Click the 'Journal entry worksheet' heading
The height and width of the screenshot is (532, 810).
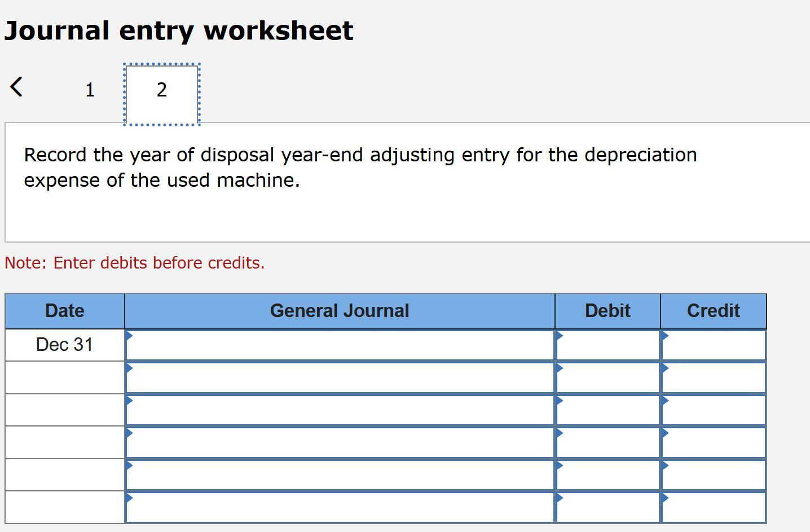(179, 30)
